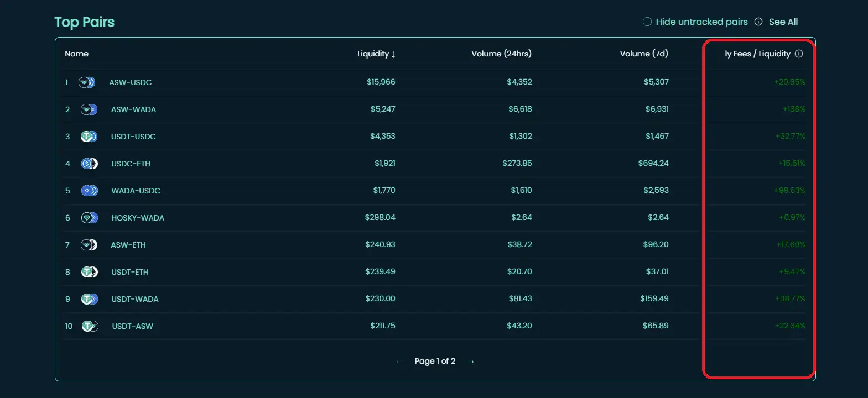Open the WADA-USDC pair link
Image resolution: width=868 pixels, height=398 pixels.
[x=136, y=191]
